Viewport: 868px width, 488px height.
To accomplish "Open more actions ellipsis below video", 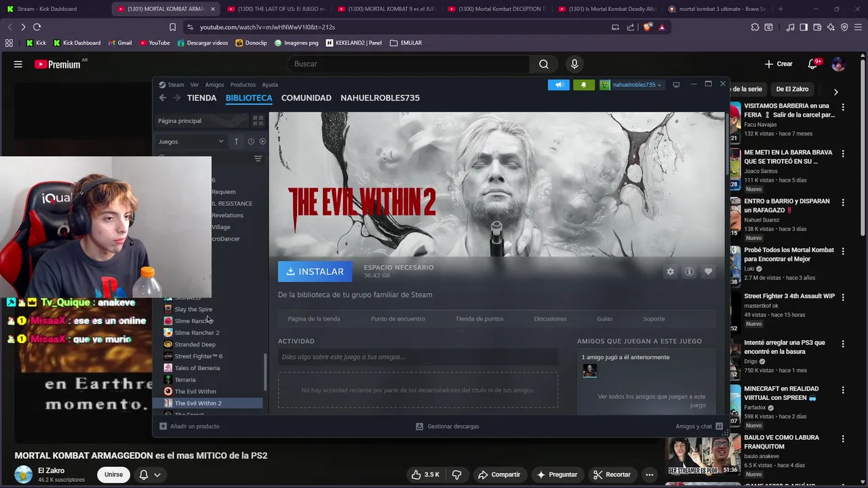I will 649,474.
